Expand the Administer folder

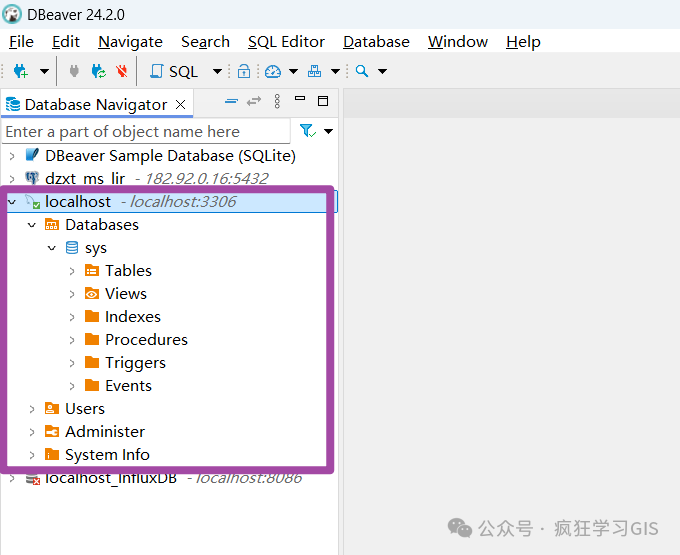pyautogui.click(x=32, y=432)
